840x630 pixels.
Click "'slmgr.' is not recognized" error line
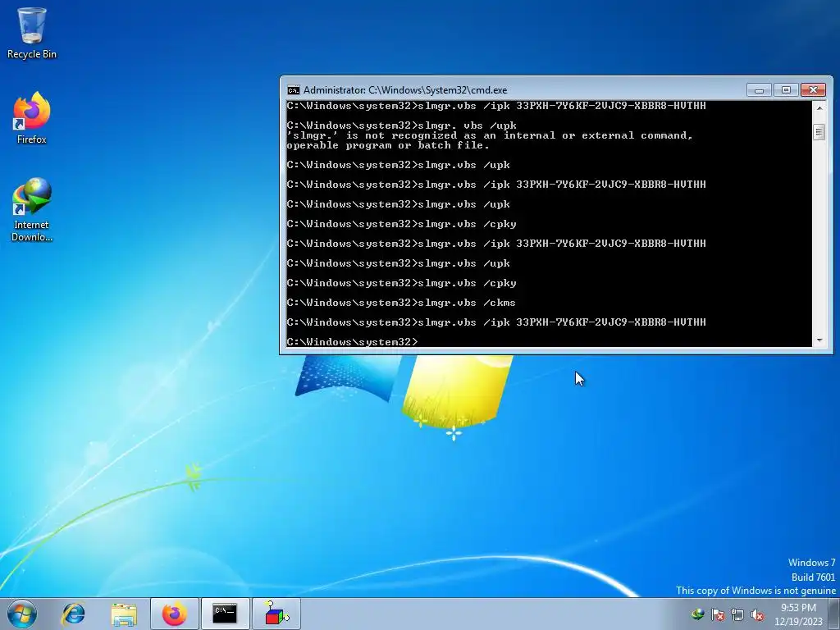489,135
